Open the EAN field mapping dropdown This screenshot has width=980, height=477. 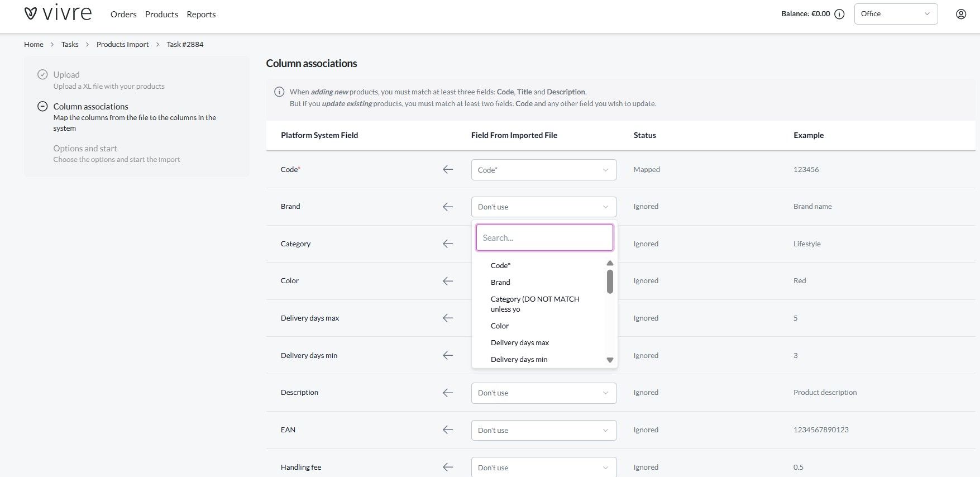coord(543,430)
